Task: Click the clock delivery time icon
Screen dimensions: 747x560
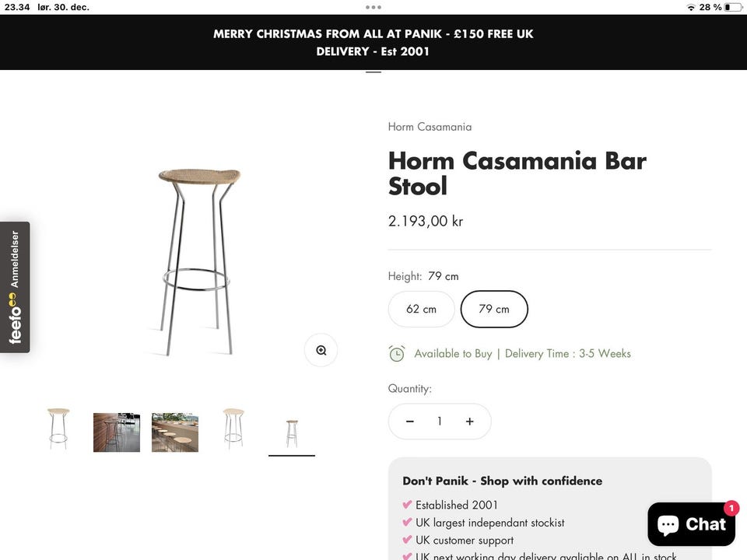Action: [x=397, y=354]
